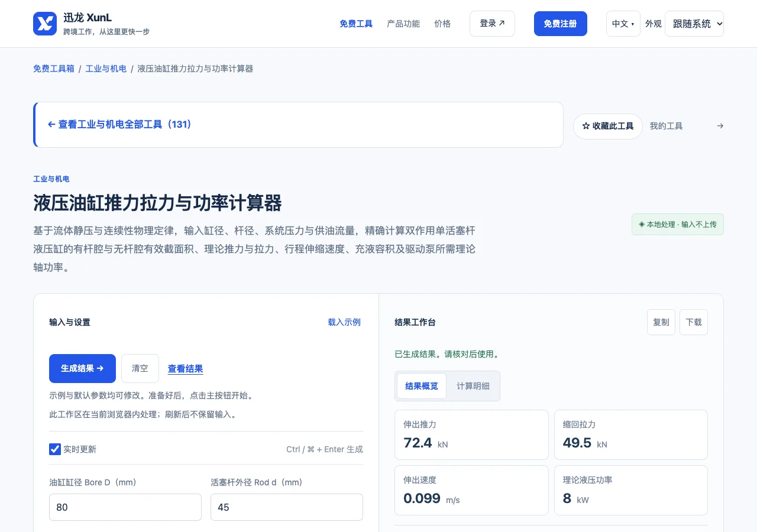
Task: Click the 已生成结果 status message
Action: tap(448, 355)
